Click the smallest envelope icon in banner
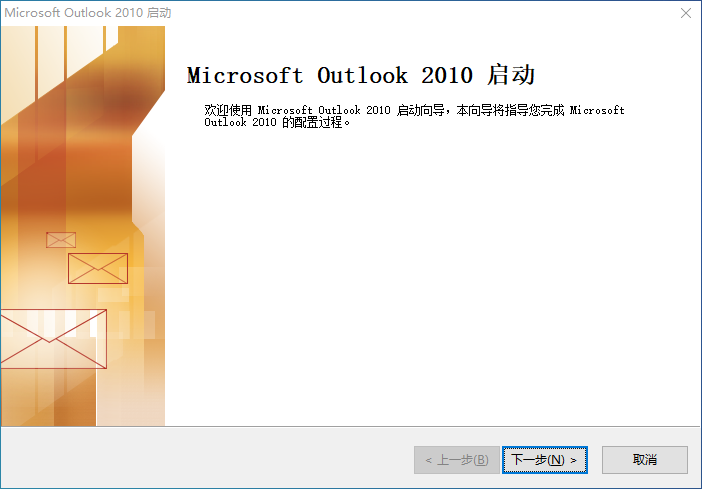Viewport: 702px width, 489px height. (61, 240)
